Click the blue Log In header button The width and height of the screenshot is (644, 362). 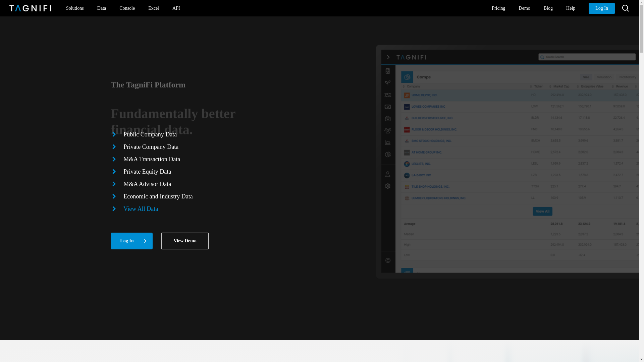point(601,8)
